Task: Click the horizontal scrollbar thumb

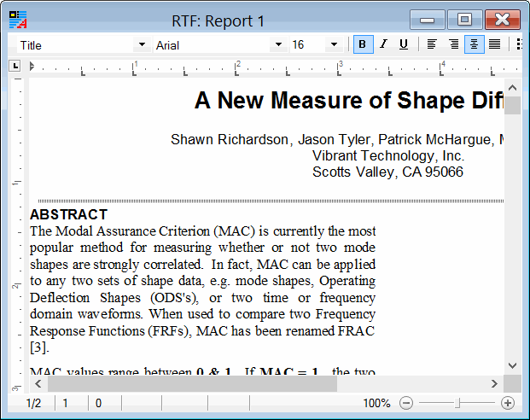Action: [x=192, y=384]
